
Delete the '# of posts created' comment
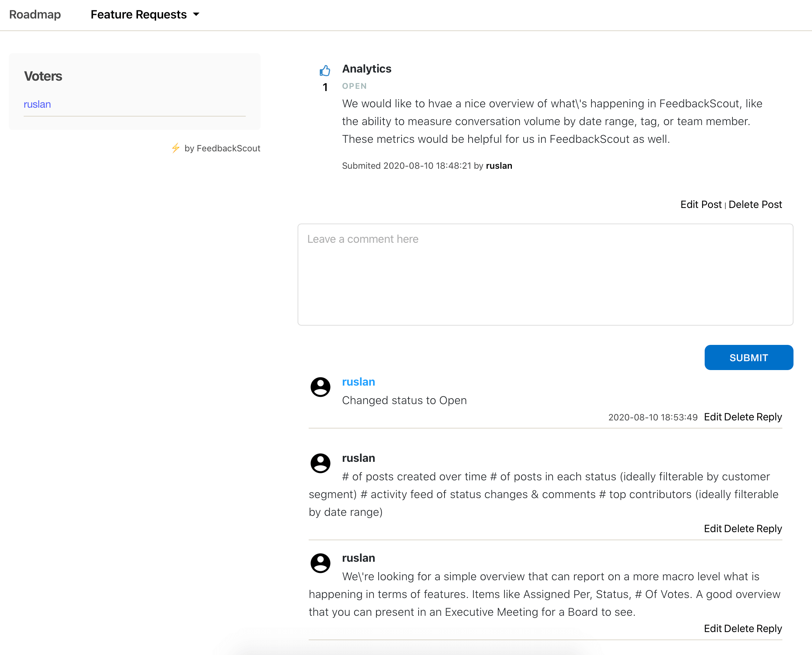[739, 528]
